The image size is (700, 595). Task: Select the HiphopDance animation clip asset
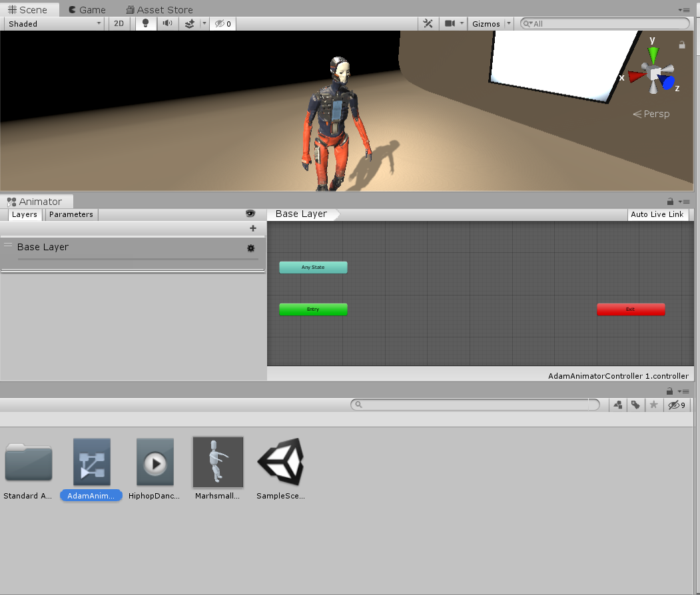[155, 462]
